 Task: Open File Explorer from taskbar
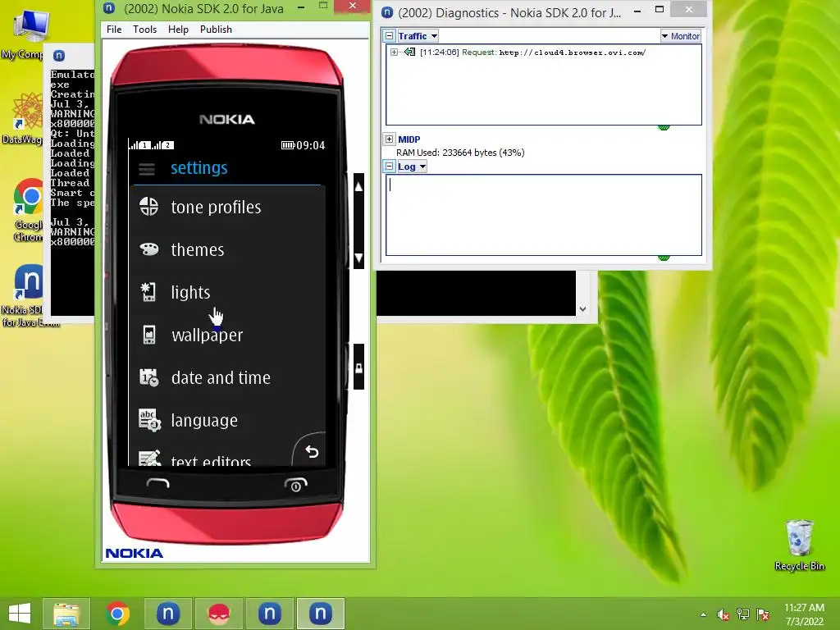(66, 614)
